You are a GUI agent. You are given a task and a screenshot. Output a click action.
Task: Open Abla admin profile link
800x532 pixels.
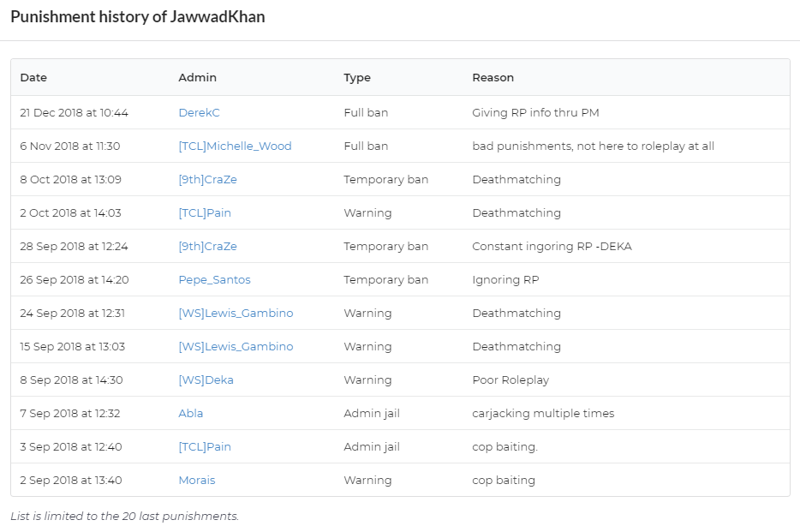pyautogui.click(x=191, y=413)
